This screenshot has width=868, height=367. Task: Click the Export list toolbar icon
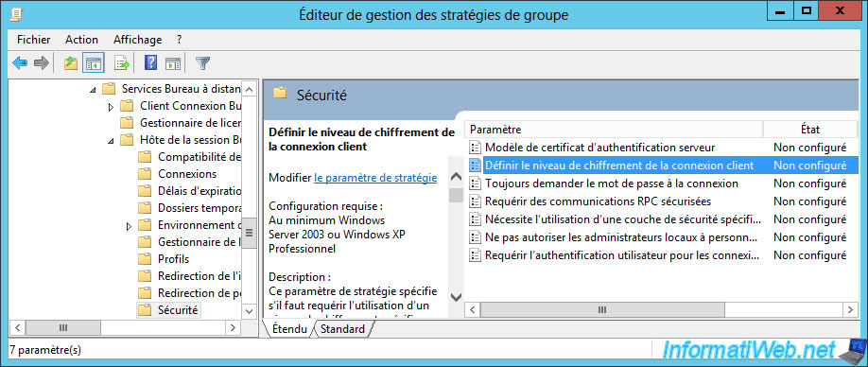[x=121, y=63]
